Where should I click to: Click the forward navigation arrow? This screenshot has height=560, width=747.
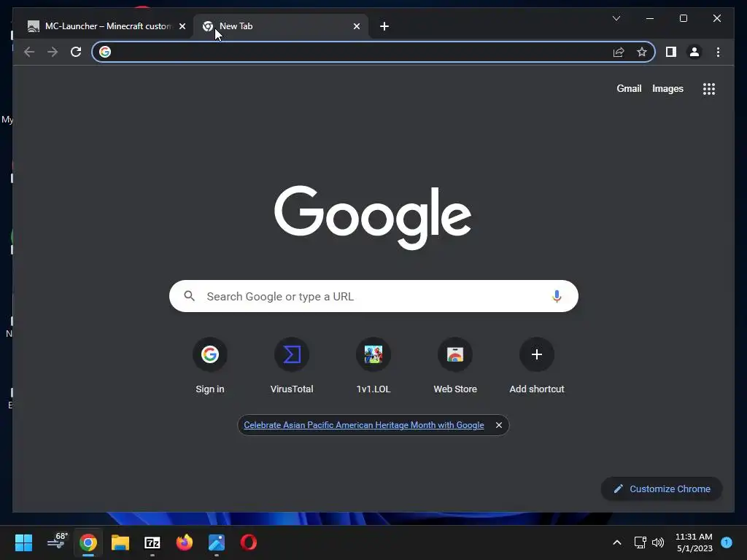pos(53,52)
